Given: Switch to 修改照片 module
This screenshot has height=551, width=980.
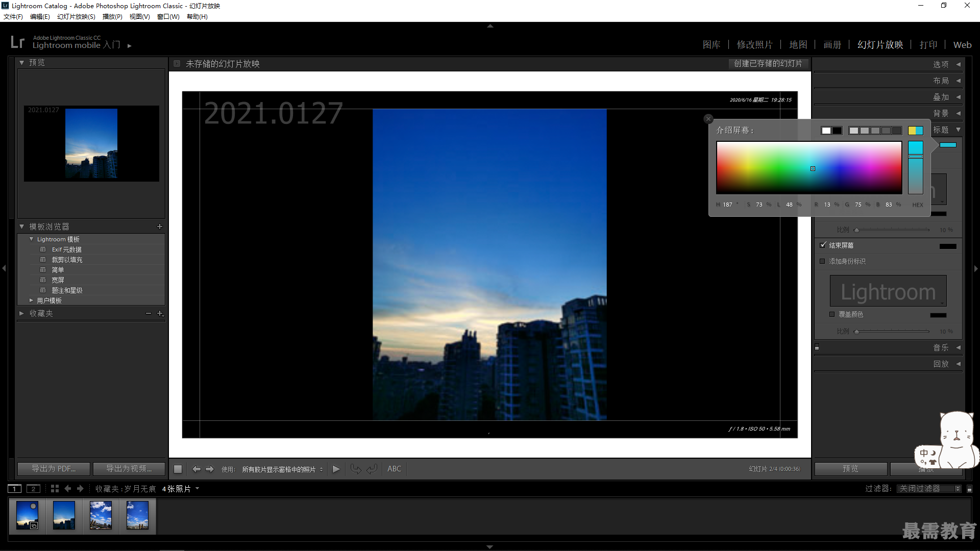Looking at the screenshot, I should coord(754,45).
